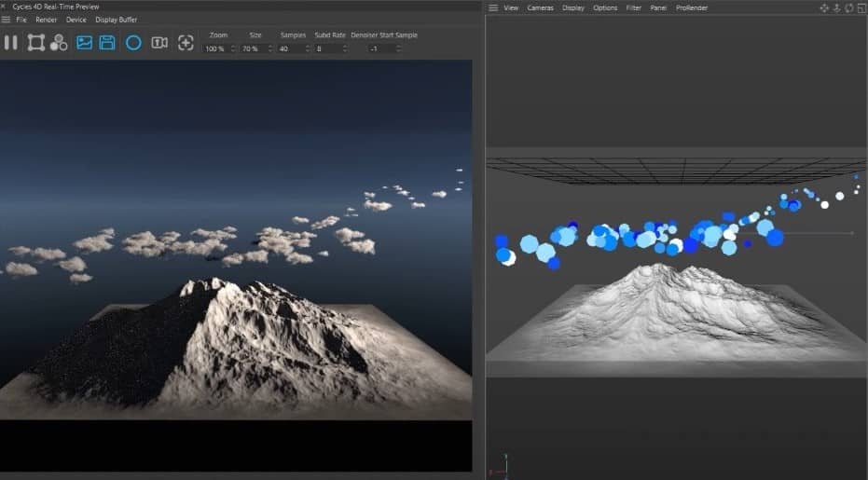Open the viewport hamburger menu

493,7
